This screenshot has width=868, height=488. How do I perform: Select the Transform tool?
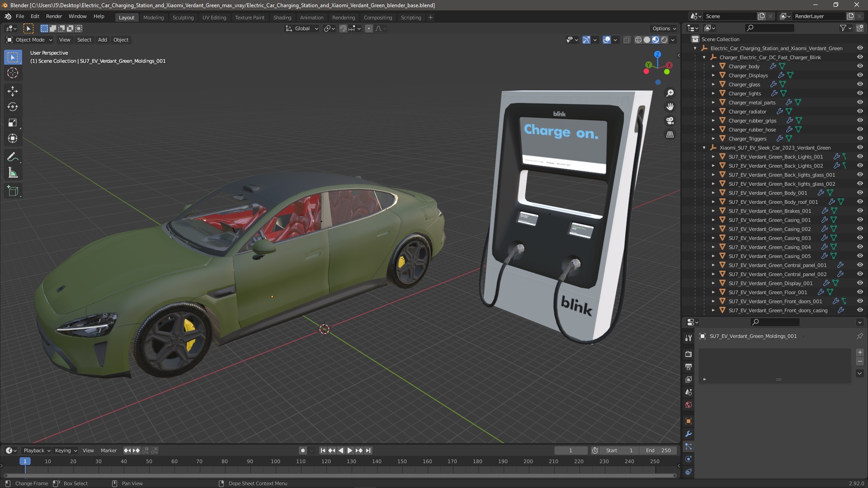click(x=13, y=139)
